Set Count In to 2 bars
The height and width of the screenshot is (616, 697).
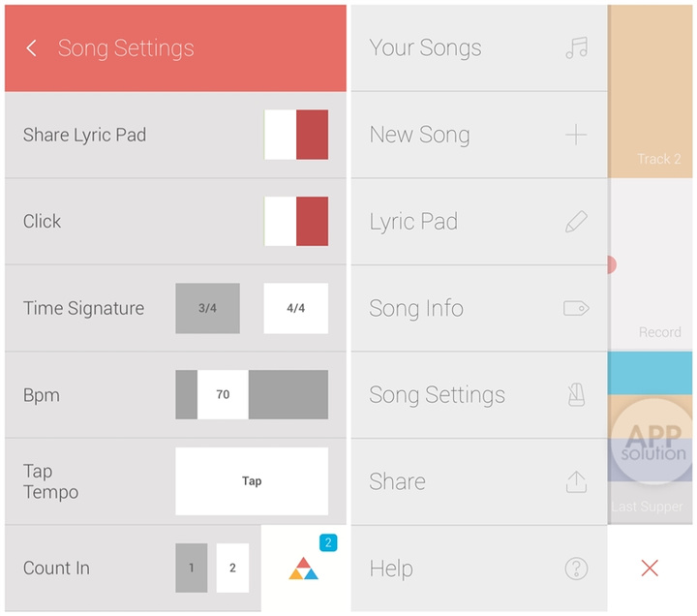tap(232, 569)
